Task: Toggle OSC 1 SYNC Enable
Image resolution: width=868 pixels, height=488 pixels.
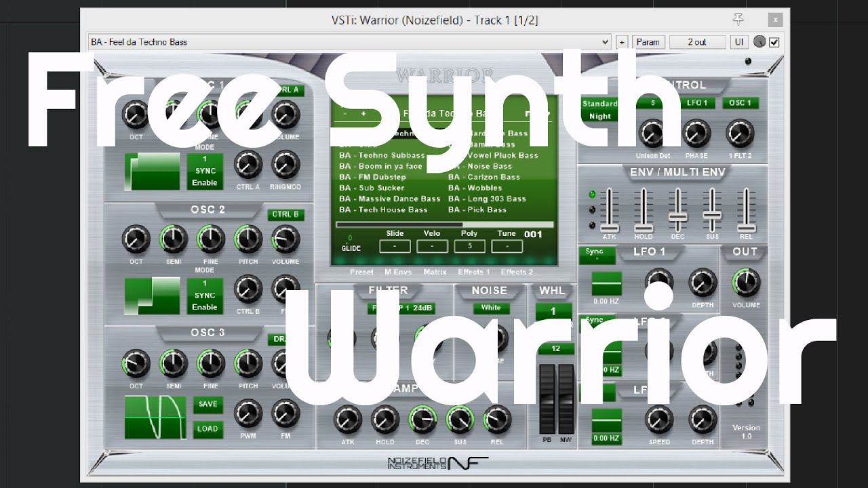Action: (205, 171)
